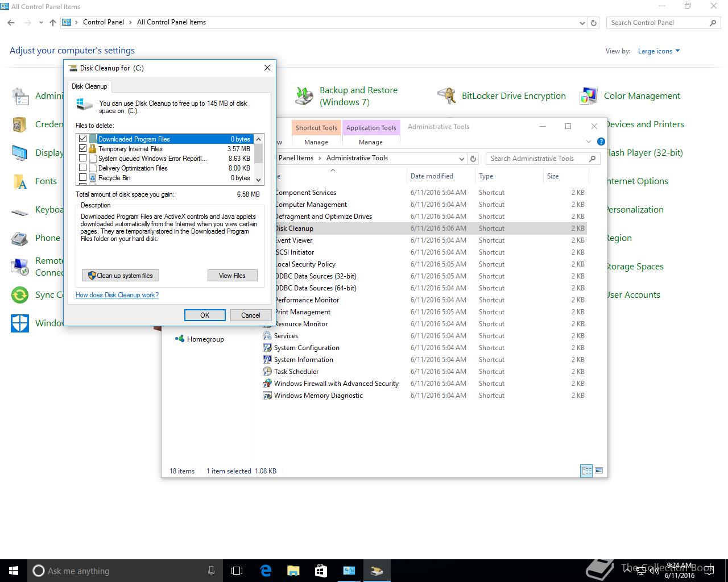Open Devices and Printers item
Screen dimensions: 728x582
coord(644,124)
